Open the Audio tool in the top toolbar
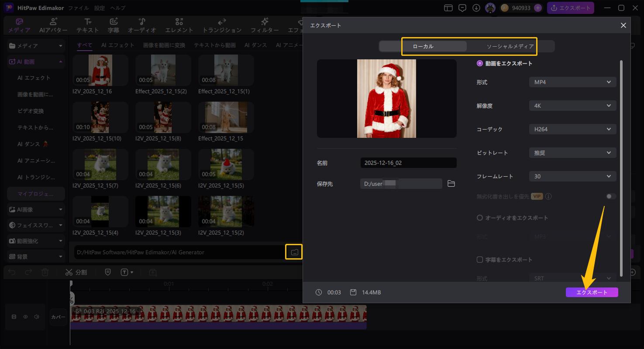This screenshot has height=349, width=644. coord(142,25)
